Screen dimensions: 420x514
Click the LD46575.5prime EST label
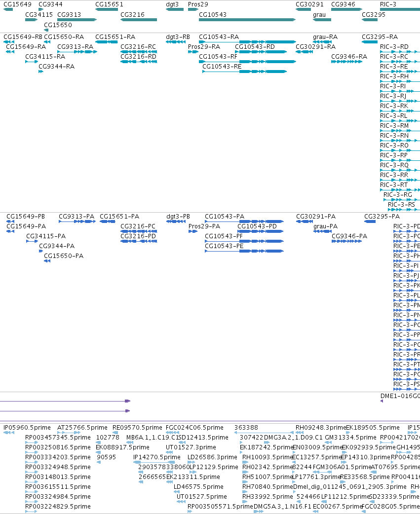pyautogui.click(x=198, y=487)
